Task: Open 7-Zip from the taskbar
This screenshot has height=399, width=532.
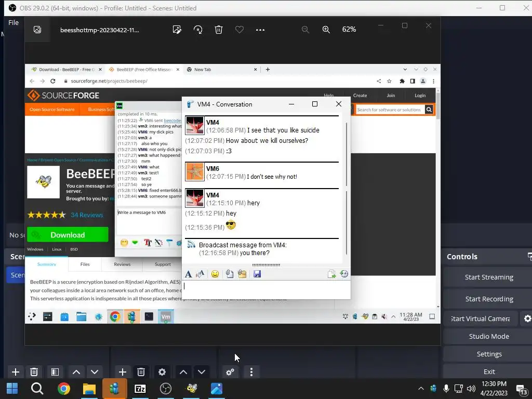Action: click(x=140, y=389)
